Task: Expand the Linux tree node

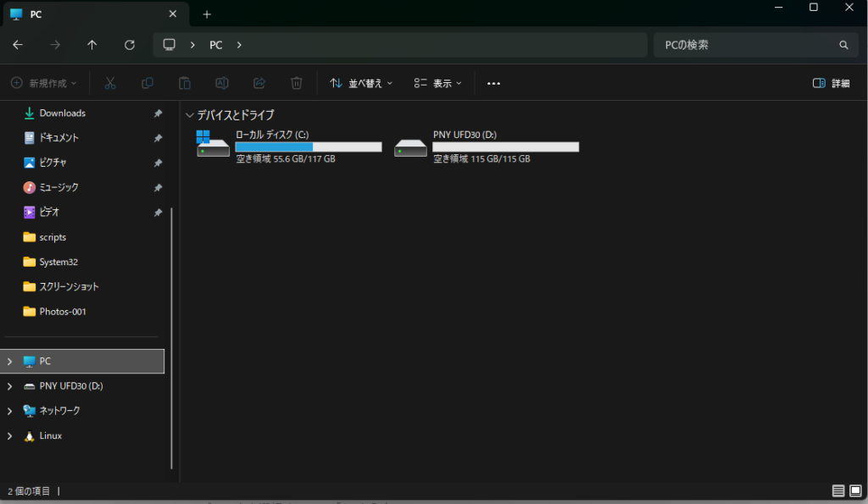Action: click(x=9, y=435)
